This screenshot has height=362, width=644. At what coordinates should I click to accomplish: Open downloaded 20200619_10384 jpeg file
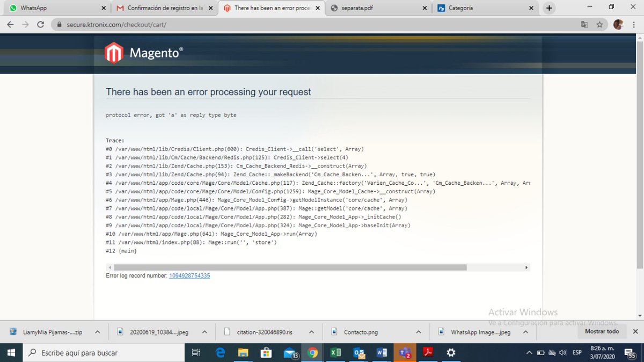pos(154,332)
